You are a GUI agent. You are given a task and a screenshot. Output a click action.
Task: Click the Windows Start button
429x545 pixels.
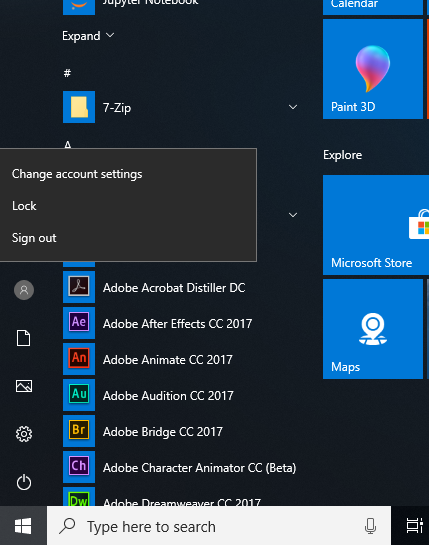[x=23, y=526]
